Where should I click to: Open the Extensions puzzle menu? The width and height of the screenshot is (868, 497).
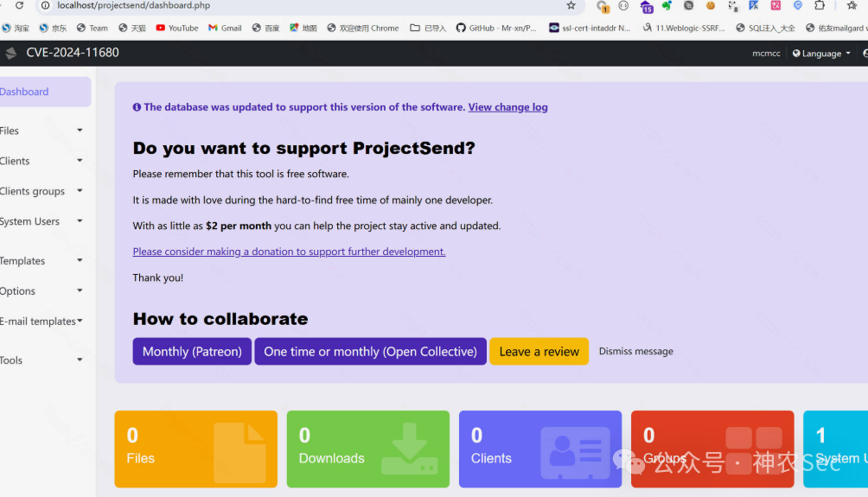pyautogui.click(x=820, y=5)
